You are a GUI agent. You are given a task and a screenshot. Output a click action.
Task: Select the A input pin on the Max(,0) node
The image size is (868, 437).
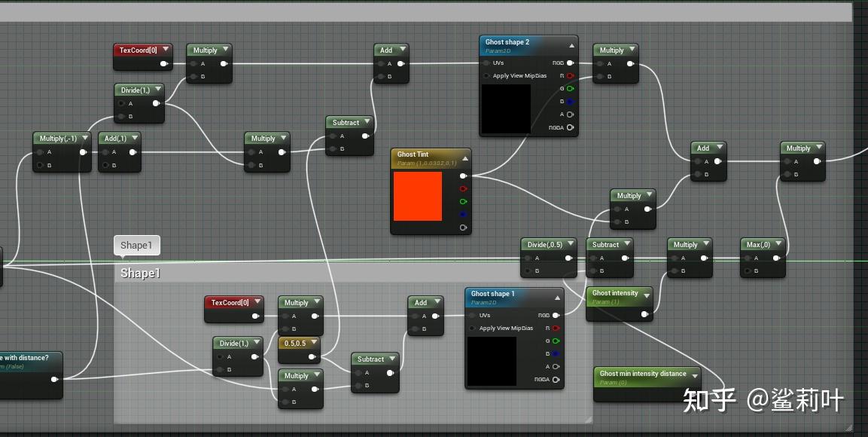point(748,258)
